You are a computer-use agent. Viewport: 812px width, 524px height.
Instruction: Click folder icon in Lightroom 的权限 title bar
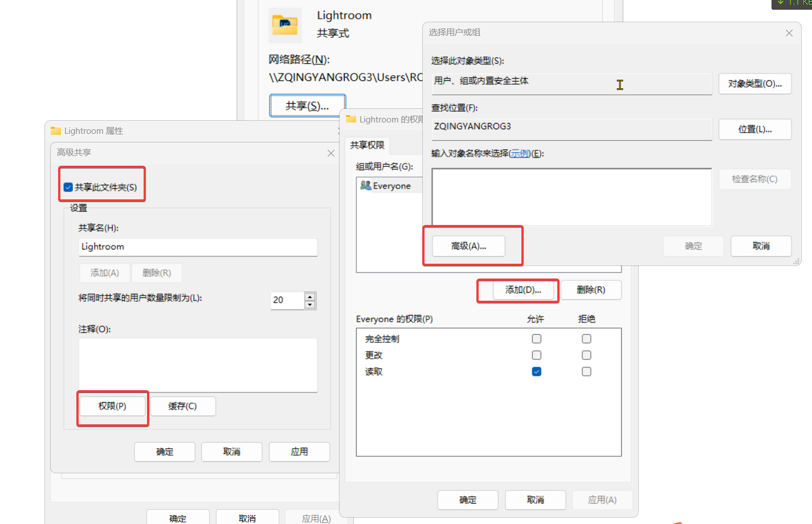351,119
